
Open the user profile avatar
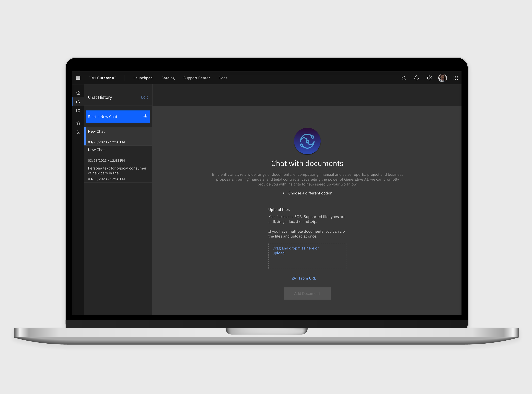pos(442,78)
